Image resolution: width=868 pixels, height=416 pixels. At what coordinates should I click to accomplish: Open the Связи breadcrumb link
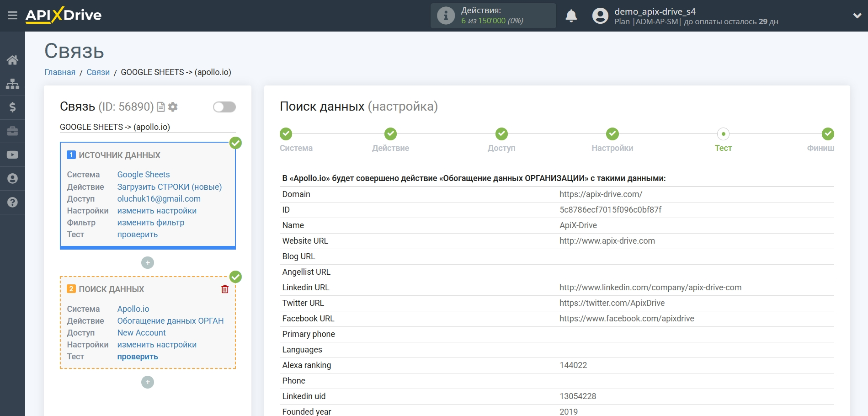[97, 72]
